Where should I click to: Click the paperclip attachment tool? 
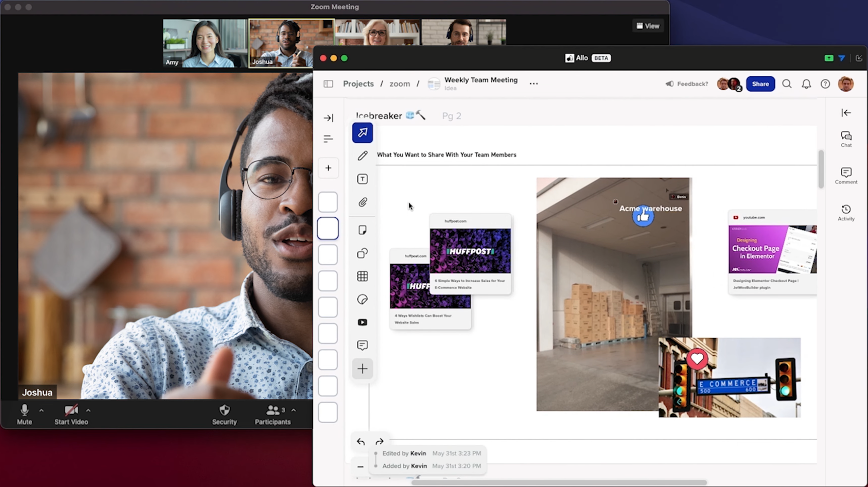tap(362, 202)
